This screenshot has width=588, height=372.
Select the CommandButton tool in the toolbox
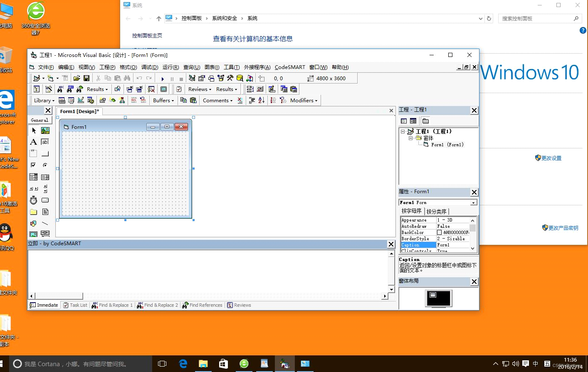pyautogui.click(x=45, y=153)
